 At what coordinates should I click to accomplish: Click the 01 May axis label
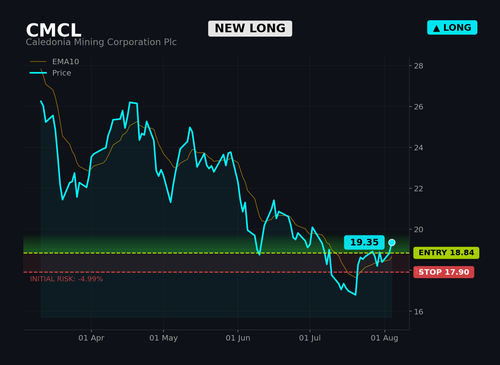(163, 338)
